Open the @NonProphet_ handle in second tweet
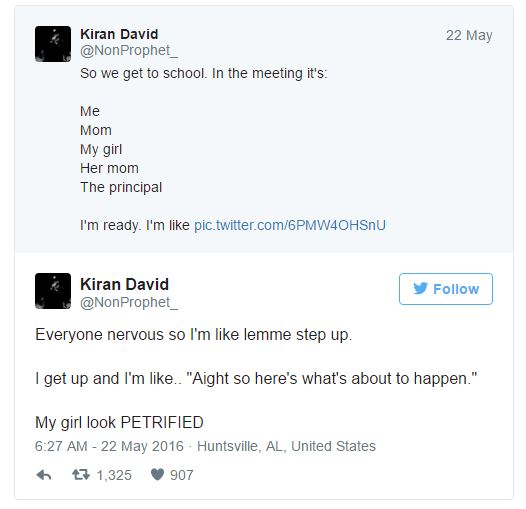 pyautogui.click(x=129, y=303)
